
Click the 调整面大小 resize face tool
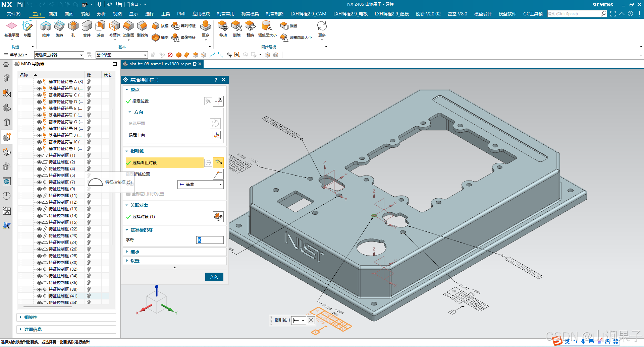(x=267, y=29)
